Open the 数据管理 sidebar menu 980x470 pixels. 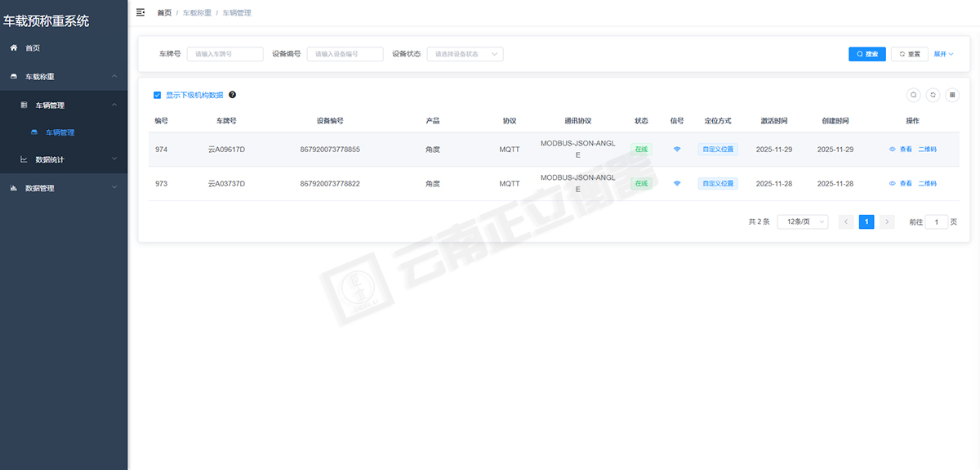coord(64,188)
